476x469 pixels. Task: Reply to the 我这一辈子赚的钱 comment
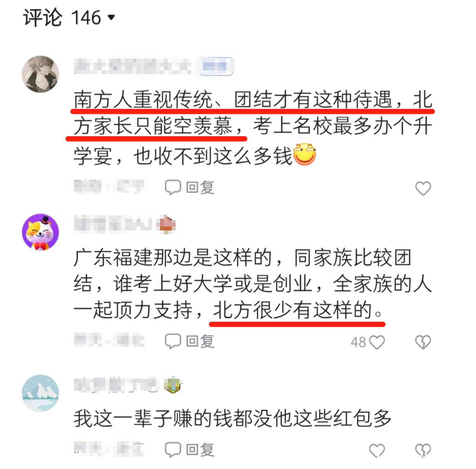(190, 450)
